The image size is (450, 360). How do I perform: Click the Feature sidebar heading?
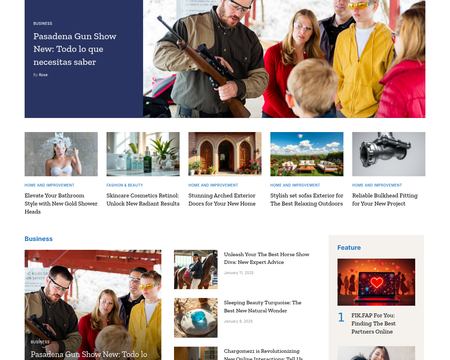[x=349, y=248]
